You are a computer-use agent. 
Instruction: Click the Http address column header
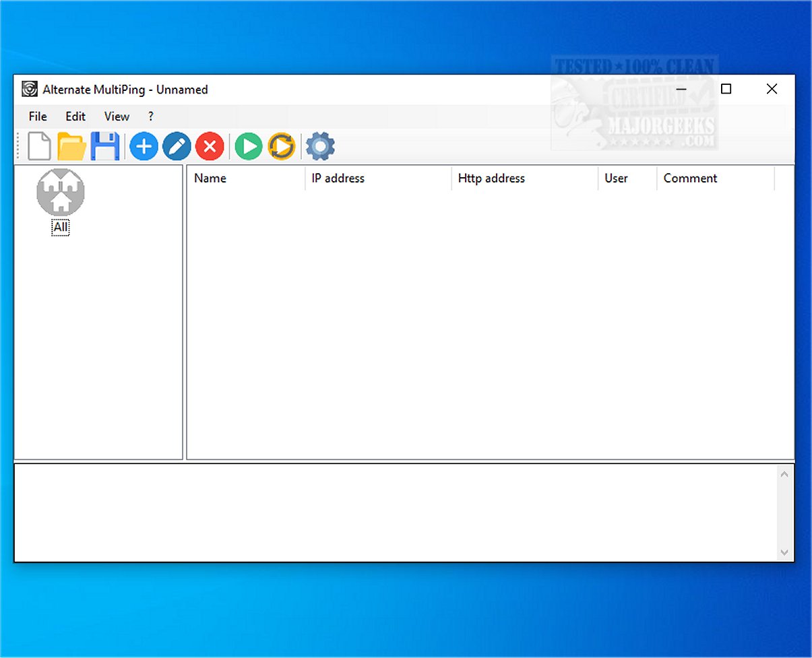click(x=491, y=178)
